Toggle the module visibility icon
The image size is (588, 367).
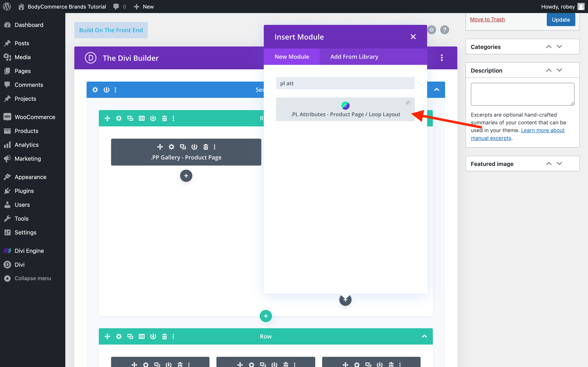point(194,147)
